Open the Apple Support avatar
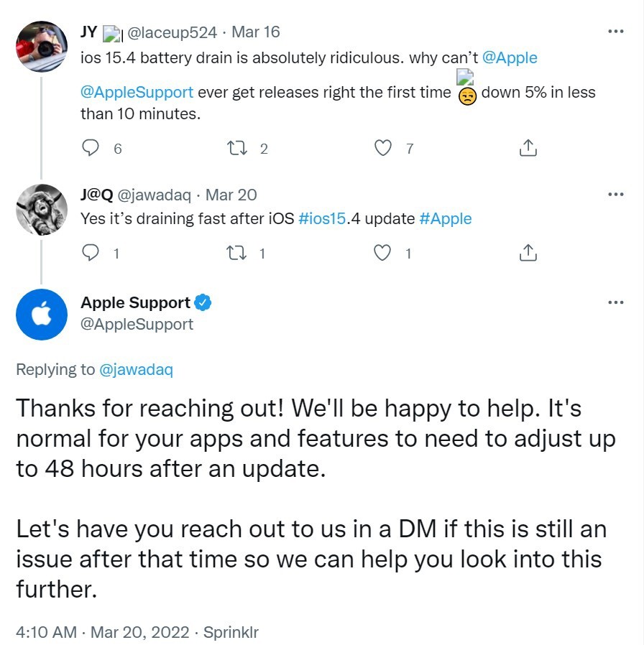Image resolution: width=644 pixels, height=645 pixels. click(42, 315)
